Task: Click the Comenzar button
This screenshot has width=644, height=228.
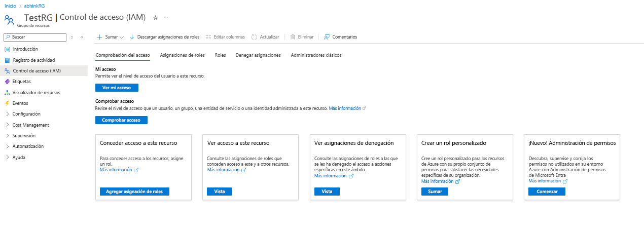Action: 547,192
